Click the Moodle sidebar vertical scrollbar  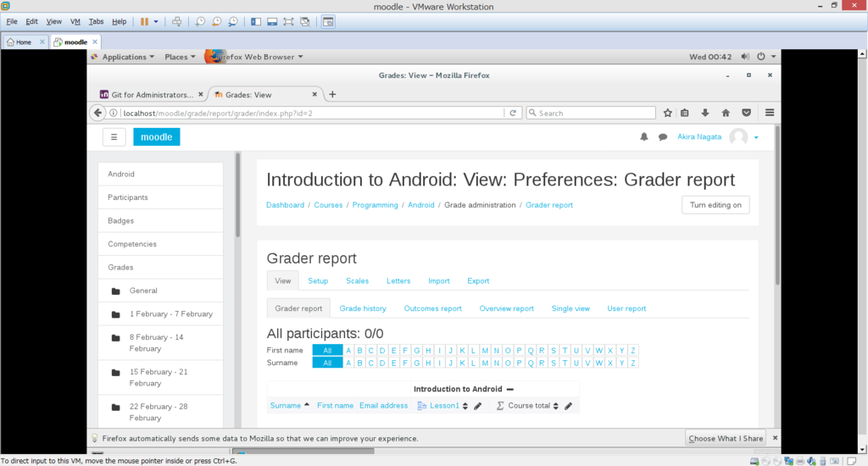[238, 195]
